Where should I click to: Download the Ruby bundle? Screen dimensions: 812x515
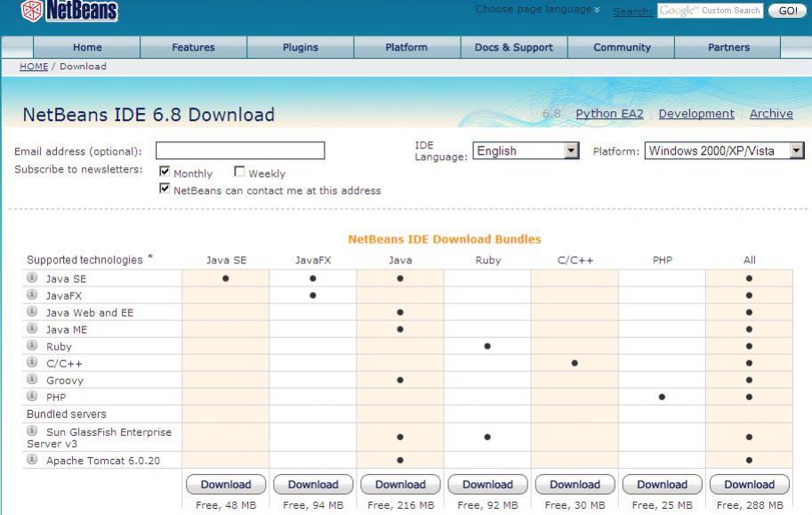(x=487, y=485)
